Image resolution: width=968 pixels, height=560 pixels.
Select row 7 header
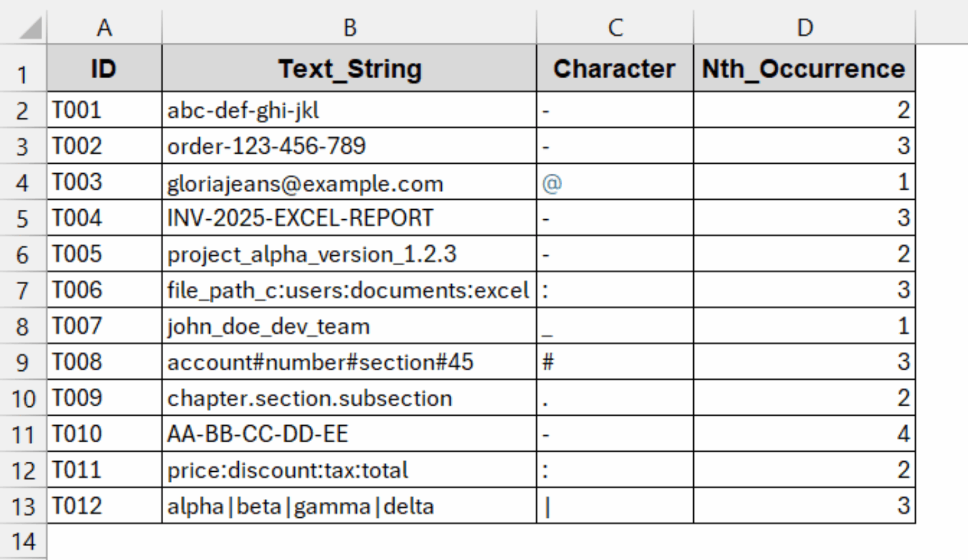23,290
